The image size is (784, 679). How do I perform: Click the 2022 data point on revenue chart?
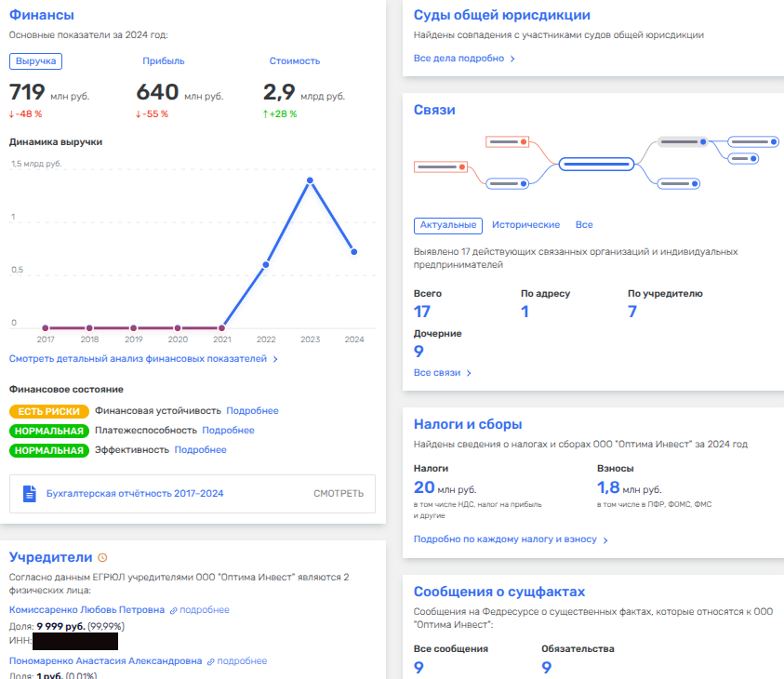pos(266,265)
